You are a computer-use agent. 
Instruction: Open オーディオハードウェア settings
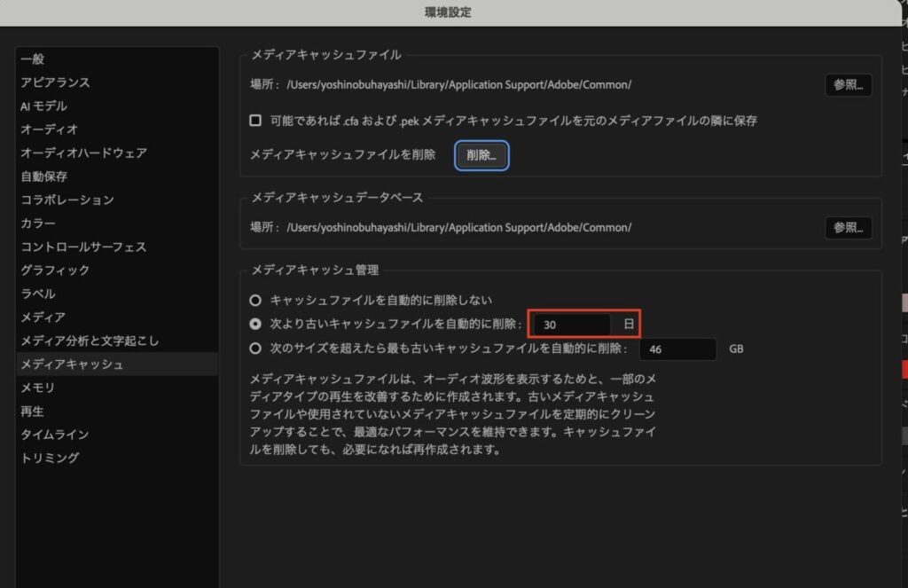83,153
